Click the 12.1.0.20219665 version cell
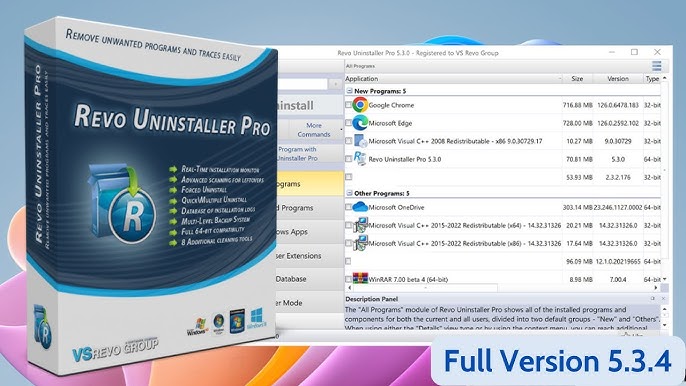This screenshot has height=386, width=686. tap(618, 261)
